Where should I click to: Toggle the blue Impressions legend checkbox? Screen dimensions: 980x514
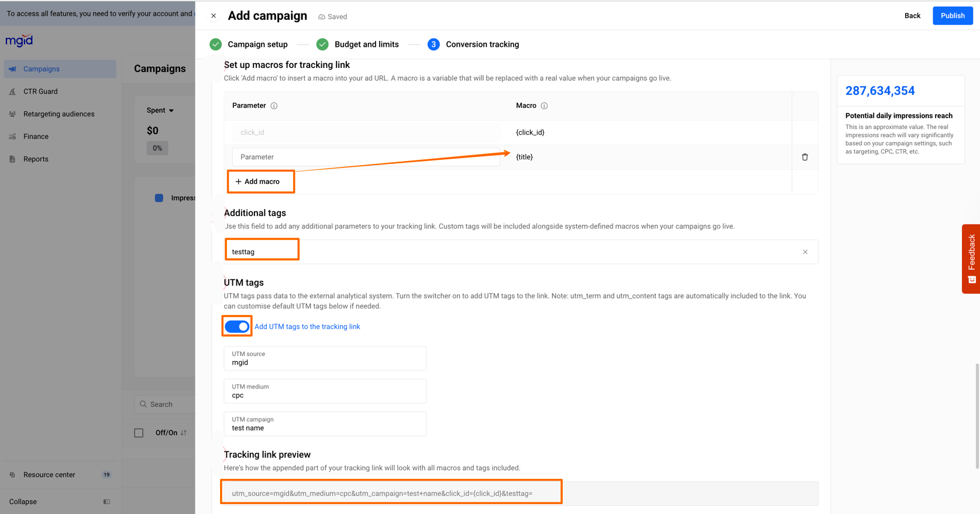(159, 198)
